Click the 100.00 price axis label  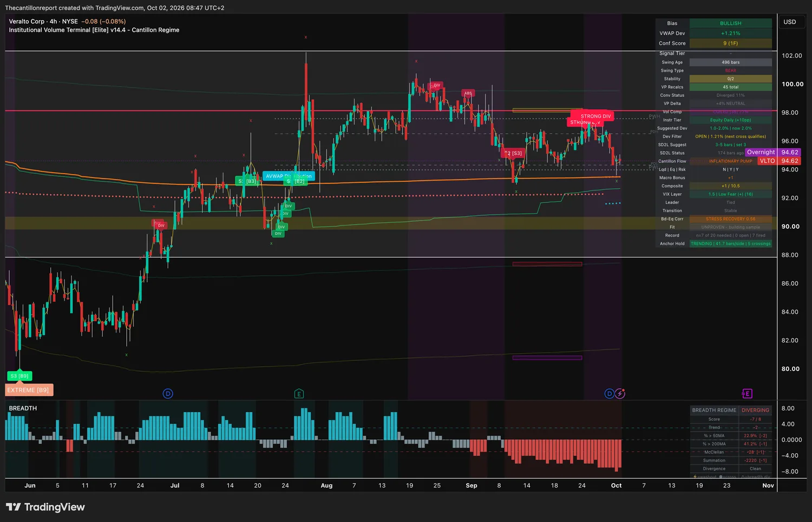pyautogui.click(x=793, y=84)
